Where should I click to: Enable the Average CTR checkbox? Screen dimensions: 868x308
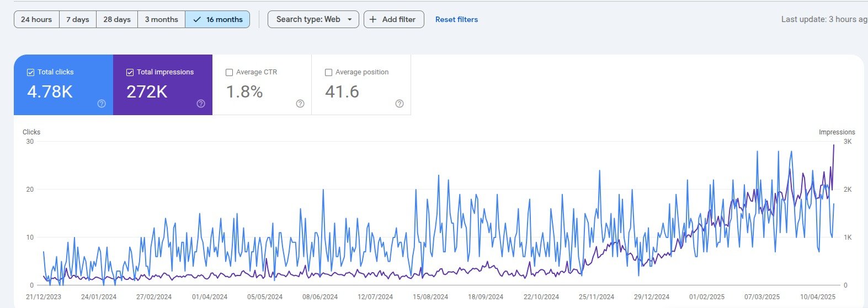tap(229, 72)
